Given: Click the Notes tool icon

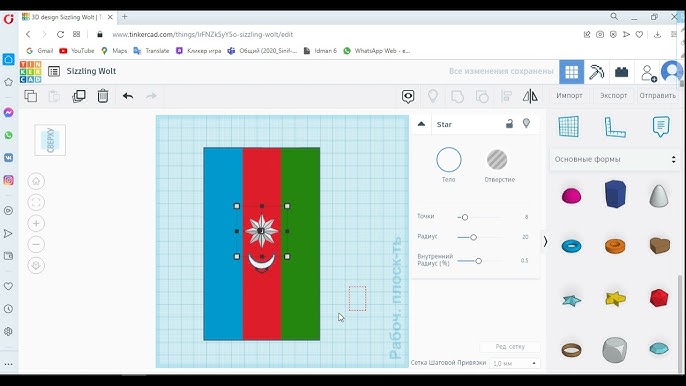Looking at the screenshot, I should tap(661, 127).
